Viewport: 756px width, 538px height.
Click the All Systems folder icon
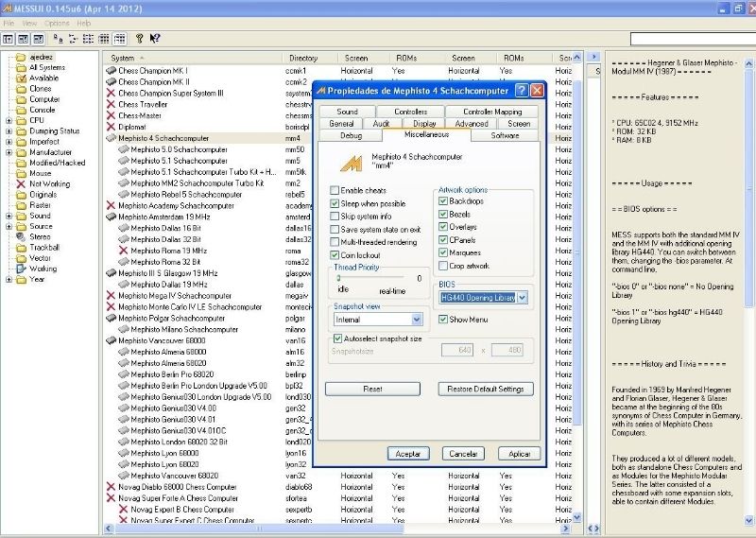click(x=21, y=67)
